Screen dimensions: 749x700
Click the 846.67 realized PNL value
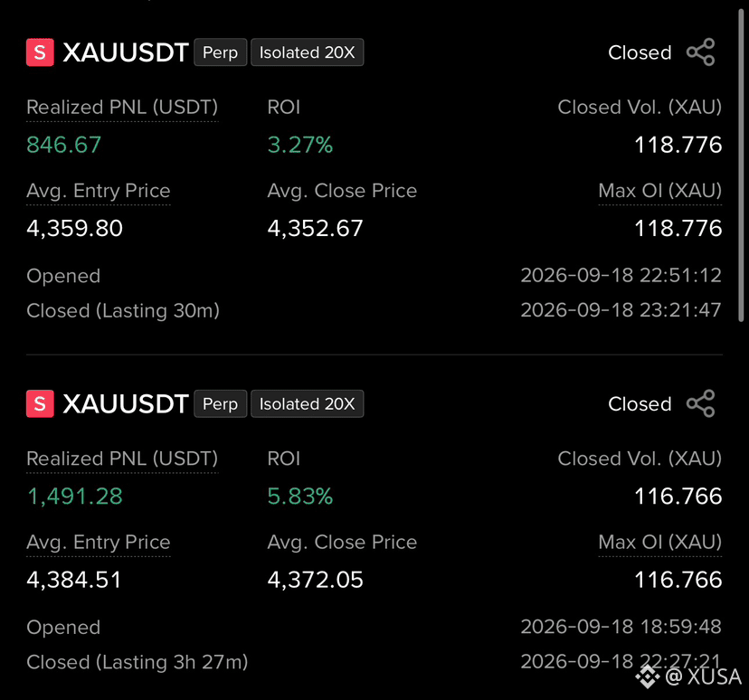click(x=63, y=145)
